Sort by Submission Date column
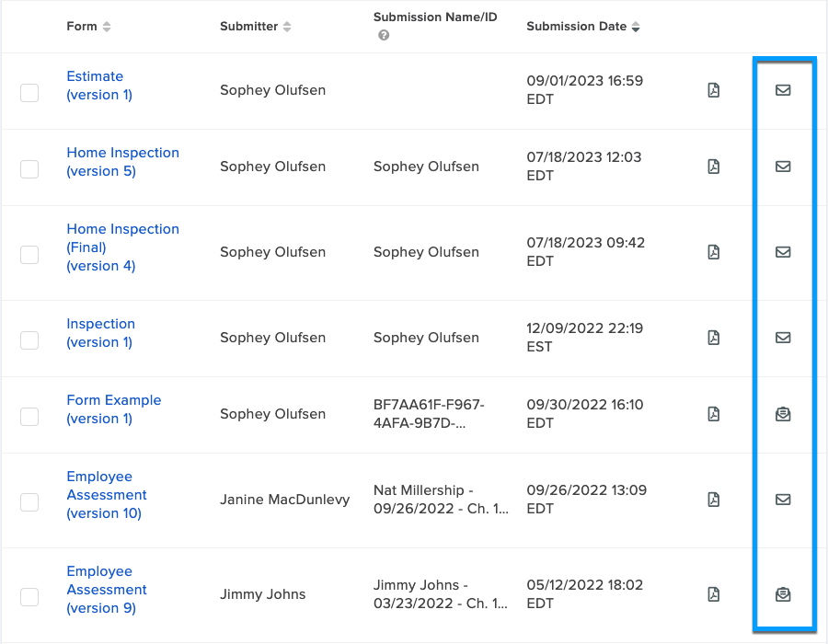Image resolution: width=828 pixels, height=644 pixels. click(635, 27)
